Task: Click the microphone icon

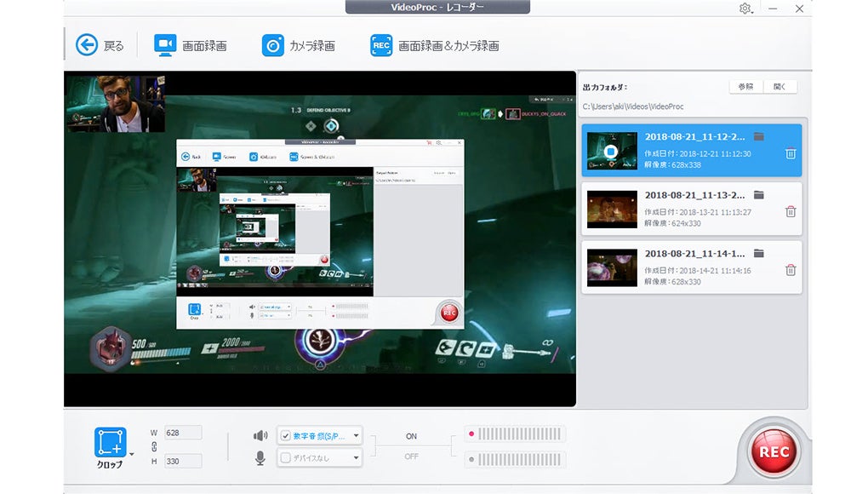Action: 260,458
